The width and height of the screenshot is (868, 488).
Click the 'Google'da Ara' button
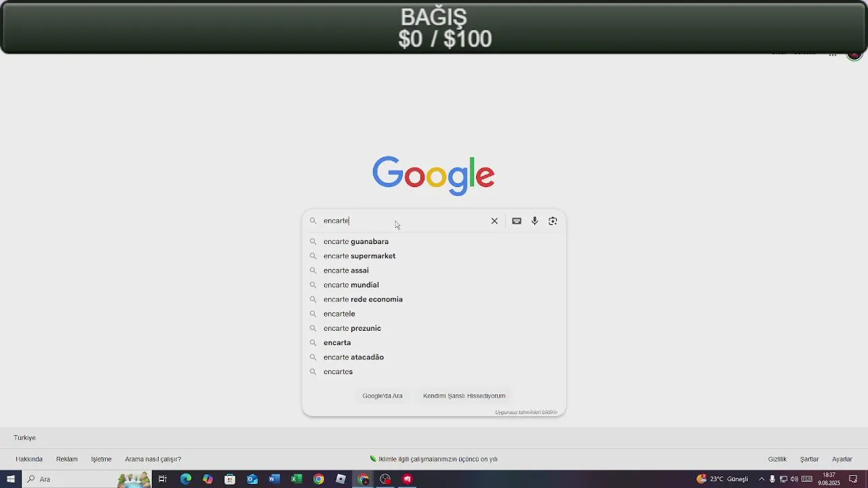tap(382, 396)
